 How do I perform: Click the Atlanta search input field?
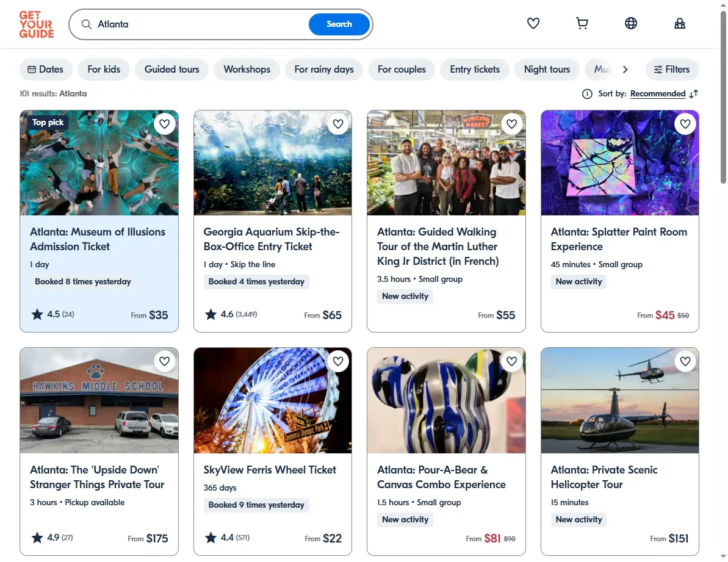200,24
